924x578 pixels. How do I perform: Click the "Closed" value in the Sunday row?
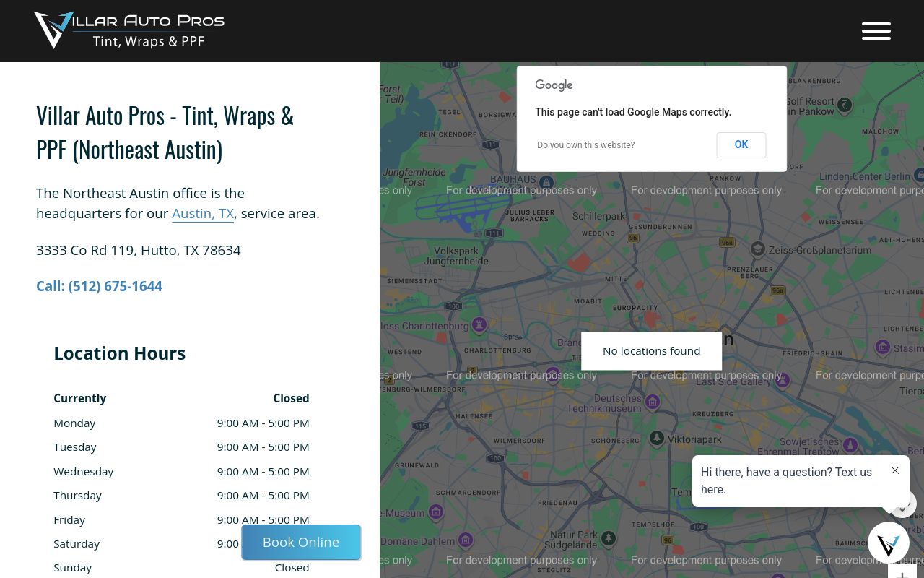pyautogui.click(x=292, y=567)
